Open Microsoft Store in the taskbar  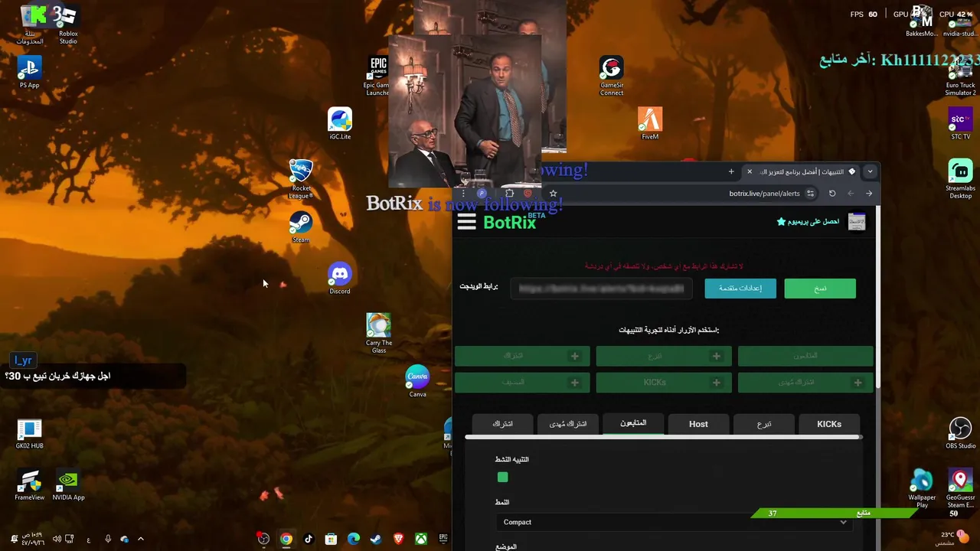331,539
